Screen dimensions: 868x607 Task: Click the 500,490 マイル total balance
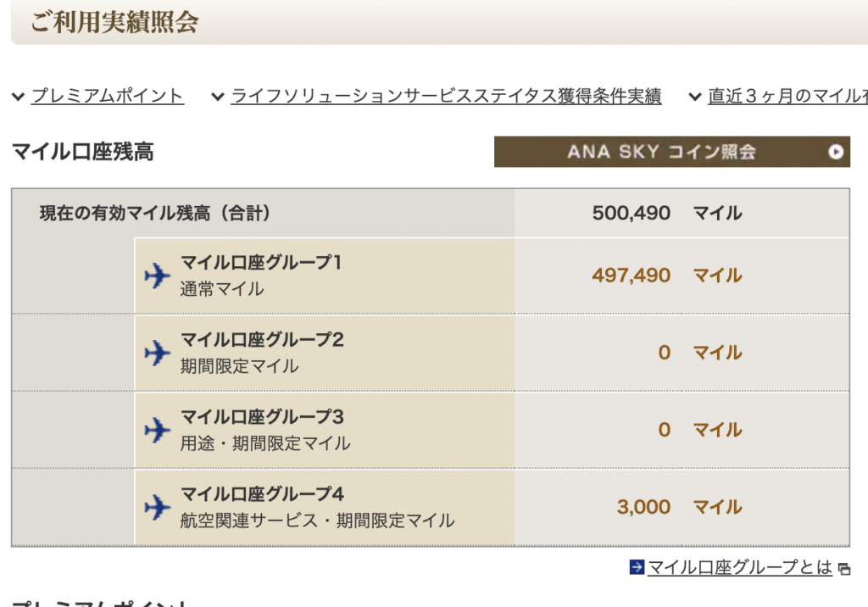[667, 213]
